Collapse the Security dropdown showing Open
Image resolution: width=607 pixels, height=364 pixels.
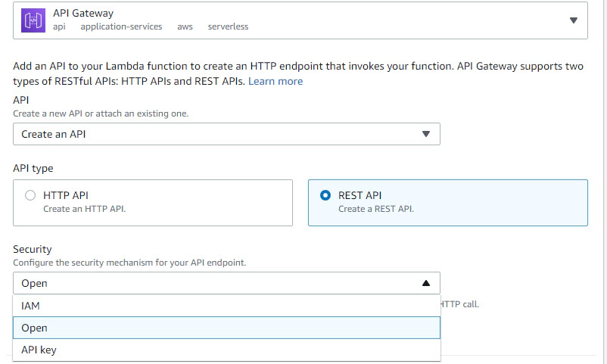[x=226, y=283]
